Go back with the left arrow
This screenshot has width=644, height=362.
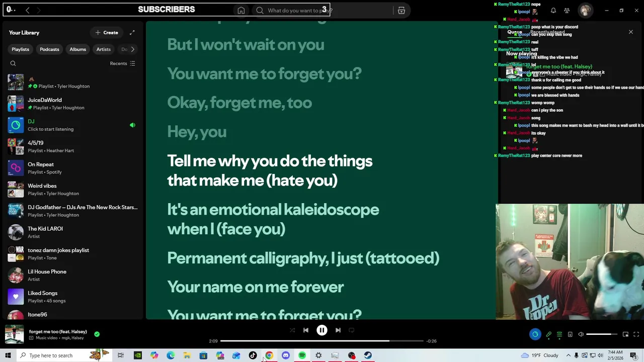(28, 10)
